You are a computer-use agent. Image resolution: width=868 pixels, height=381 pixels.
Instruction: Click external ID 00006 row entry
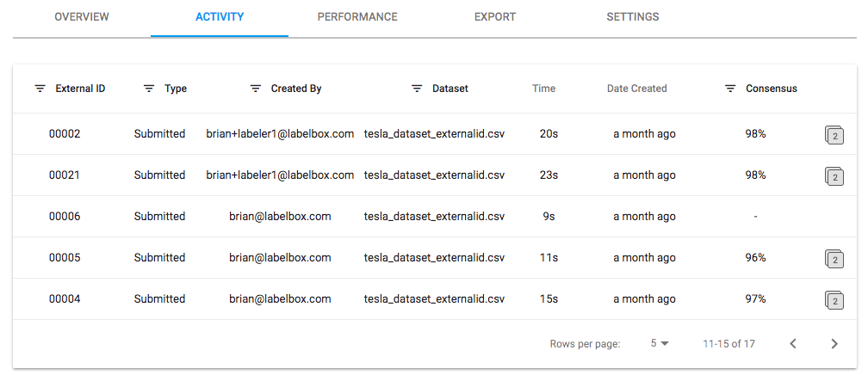(x=65, y=216)
